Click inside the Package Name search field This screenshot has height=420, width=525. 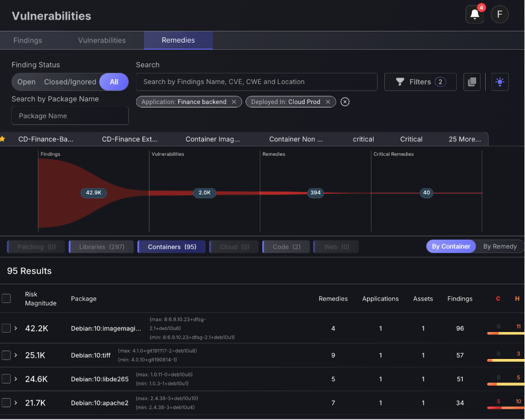point(69,116)
